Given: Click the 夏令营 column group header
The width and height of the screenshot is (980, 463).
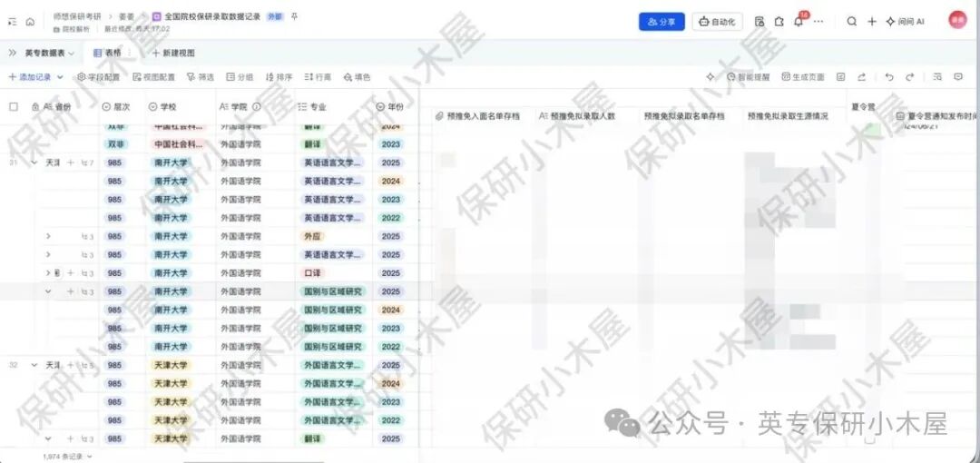Looking at the screenshot, I should click(863, 107).
